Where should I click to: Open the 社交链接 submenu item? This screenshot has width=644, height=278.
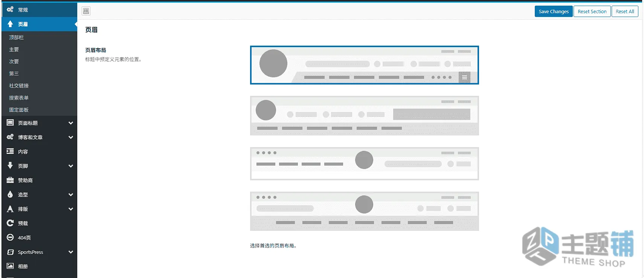point(39,86)
